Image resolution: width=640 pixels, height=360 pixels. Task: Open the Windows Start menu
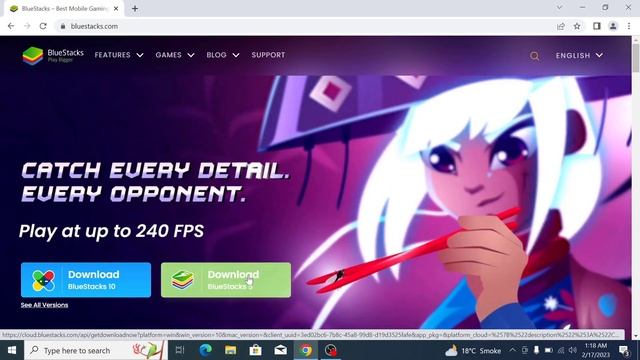coord(12,350)
